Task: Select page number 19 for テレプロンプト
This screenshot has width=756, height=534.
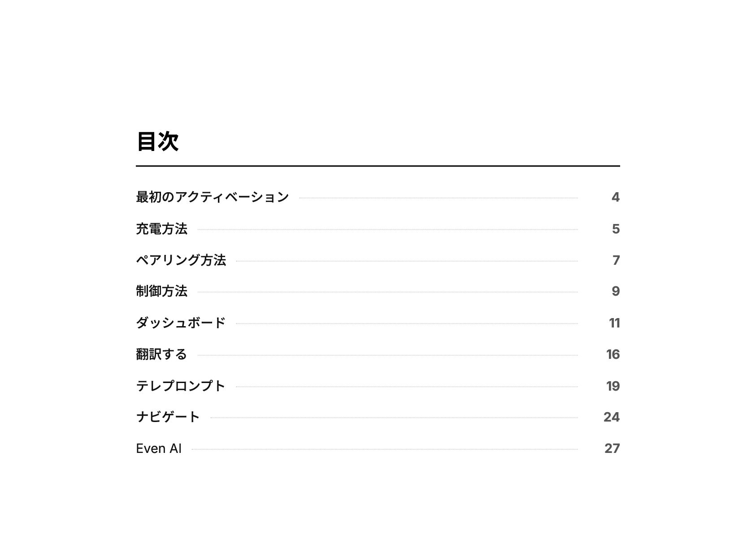Action: [613, 386]
